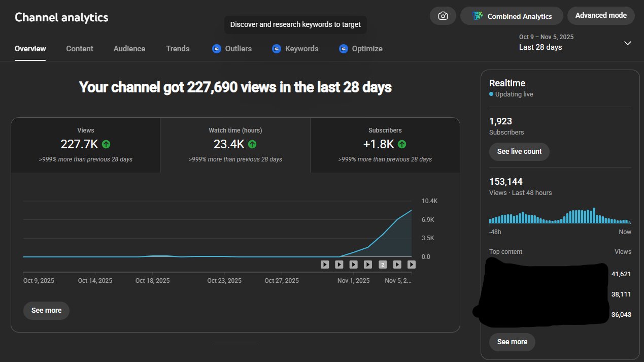This screenshot has height=362, width=644.
Task: Click the top content row with 36,043 views
Action: tap(560, 314)
